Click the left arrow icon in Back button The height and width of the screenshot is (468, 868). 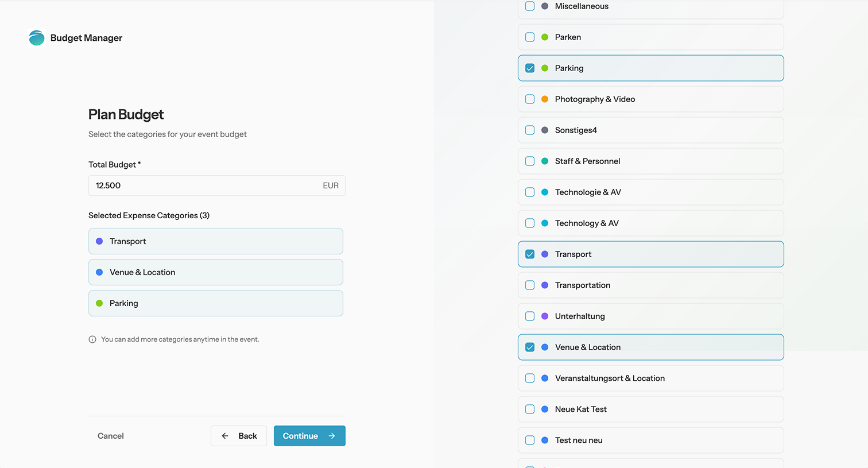[225, 436]
